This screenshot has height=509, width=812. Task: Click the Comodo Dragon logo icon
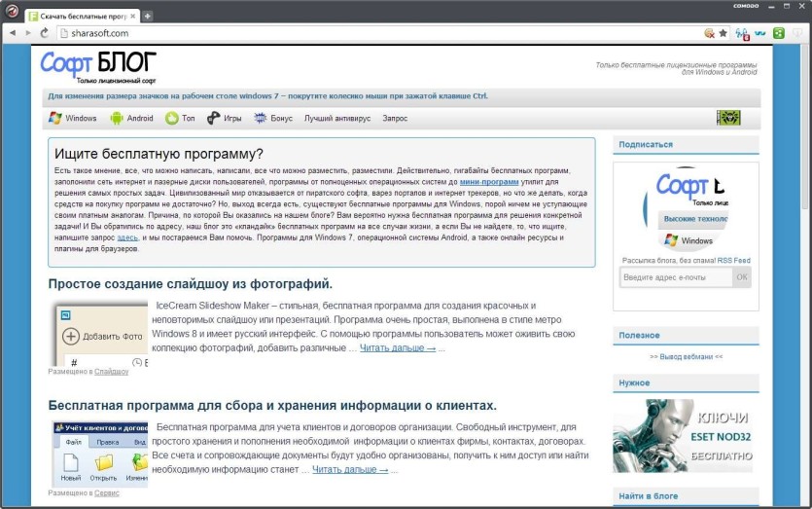click(12, 11)
